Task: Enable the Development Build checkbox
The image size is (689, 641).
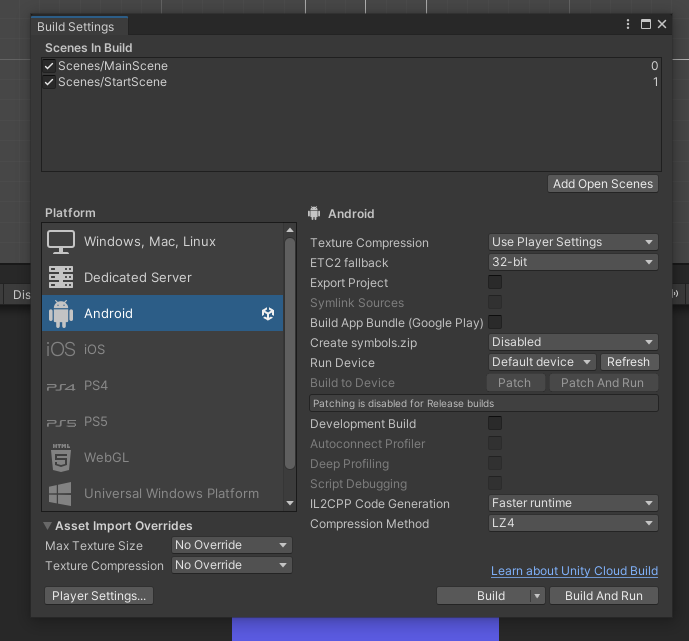Action: (x=495, y=423)
